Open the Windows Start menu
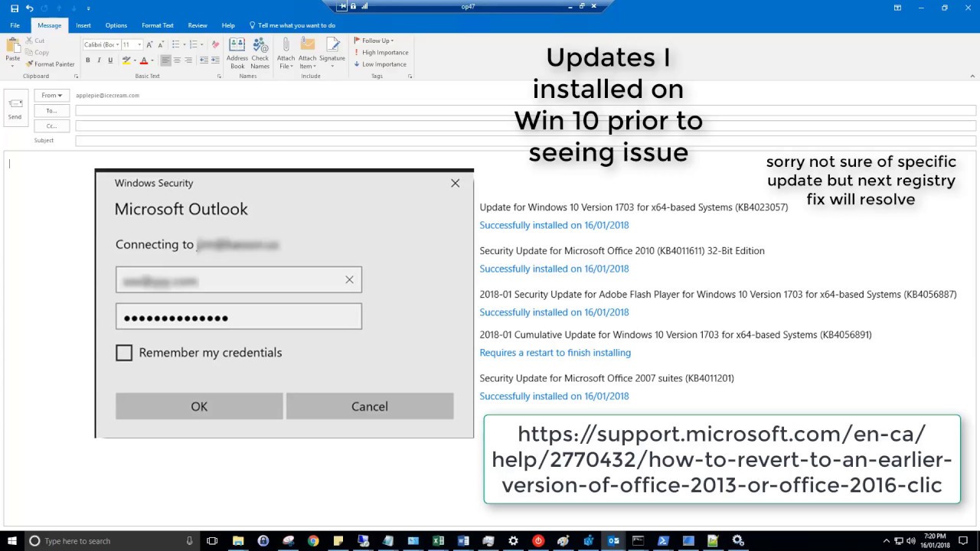Viewport: 980px width, 551px height. click(11, 541)
